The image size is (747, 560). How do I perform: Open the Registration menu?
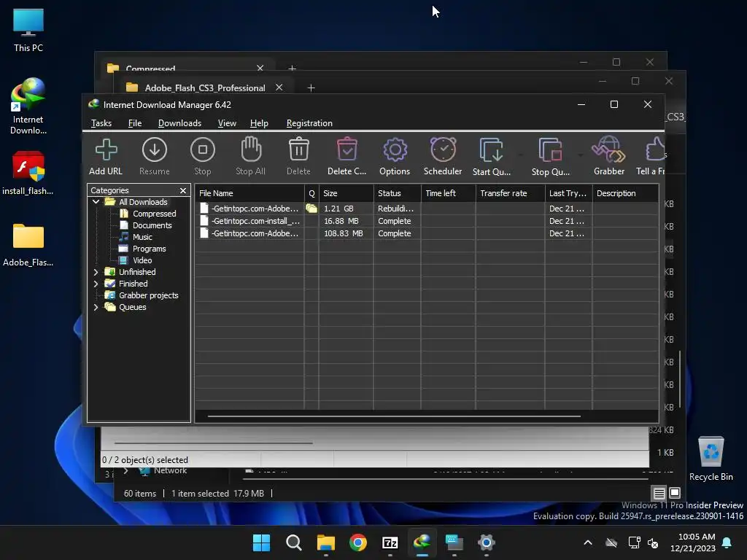point(309,123)
